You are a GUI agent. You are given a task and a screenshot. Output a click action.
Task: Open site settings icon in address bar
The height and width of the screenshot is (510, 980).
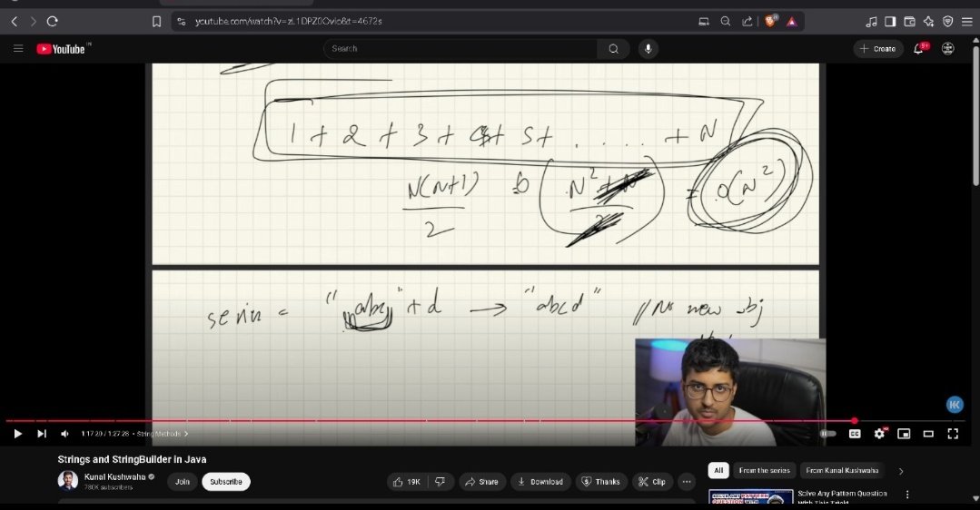point(182,21)
